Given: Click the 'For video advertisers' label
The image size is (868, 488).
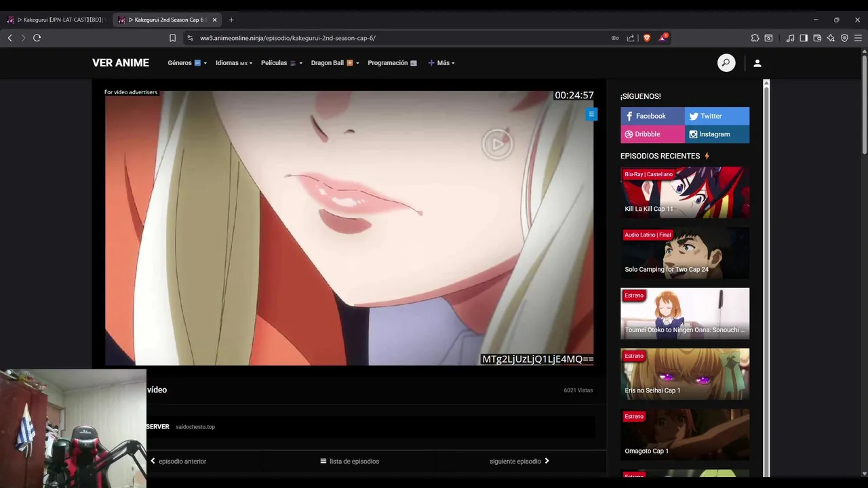Looking at the screenshot, I should (x=131, y=92).
